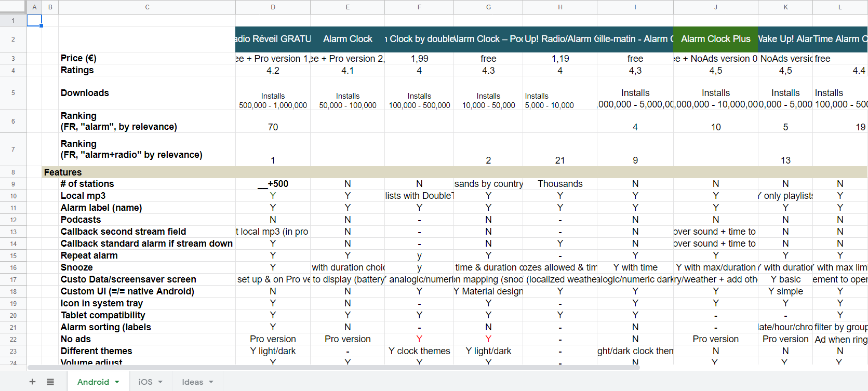
Task: Select 'Y clock themes' cell
Action: (x=419, y=351)
